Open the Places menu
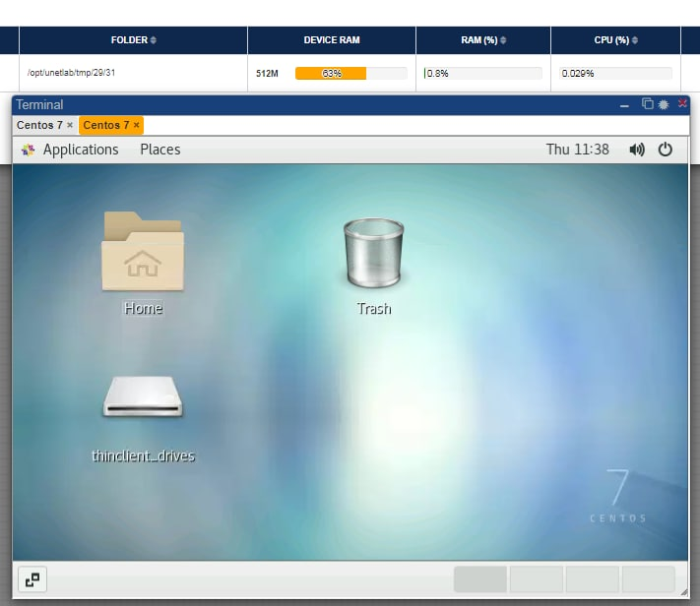The image size is (700, 606). [159, 150]
